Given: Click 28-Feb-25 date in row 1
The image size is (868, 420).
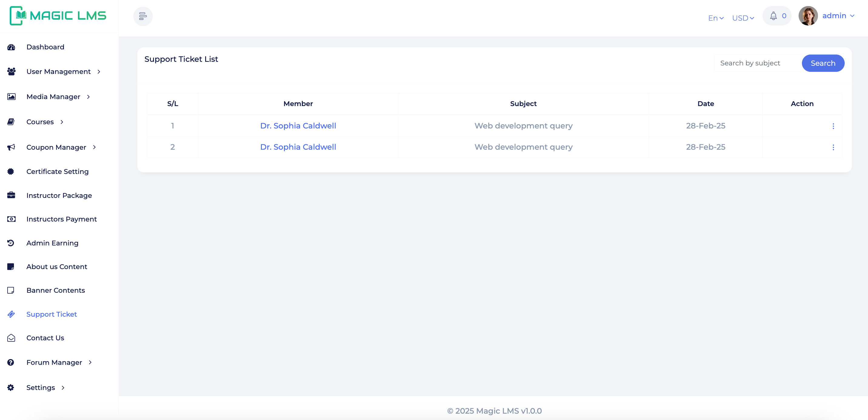Looking at the screenshot, I should (x=706, y=126).
